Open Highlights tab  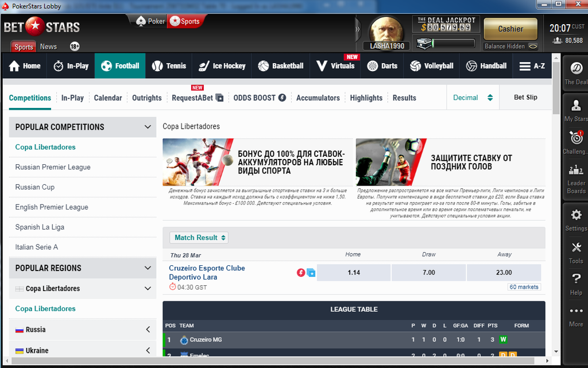click(366, 98)
